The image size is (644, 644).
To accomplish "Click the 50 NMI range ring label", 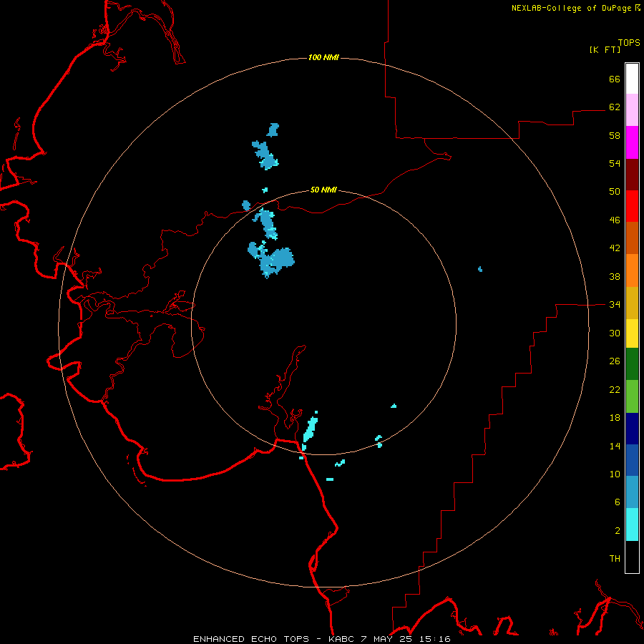I will coord(323,190).
